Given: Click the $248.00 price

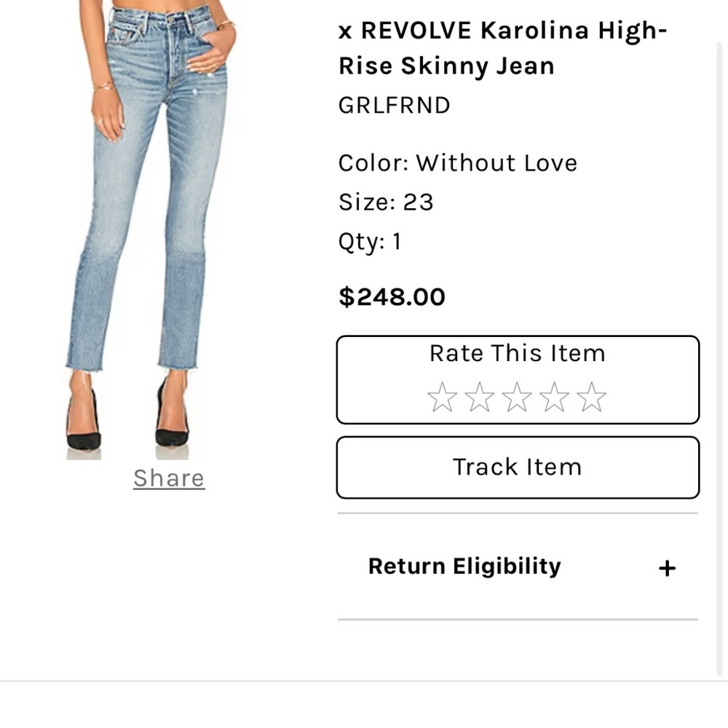Looking at the screenshot, I should click(392, 297).
